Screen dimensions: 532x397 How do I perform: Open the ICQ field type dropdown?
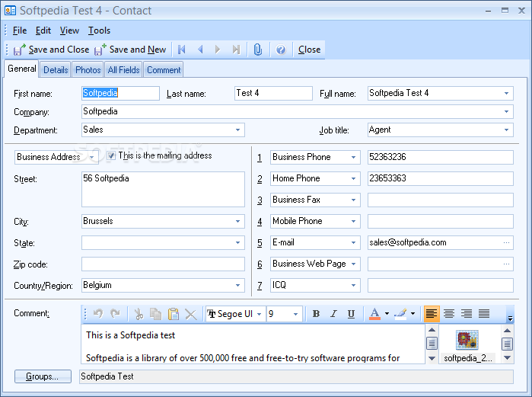tap(353, 286)
